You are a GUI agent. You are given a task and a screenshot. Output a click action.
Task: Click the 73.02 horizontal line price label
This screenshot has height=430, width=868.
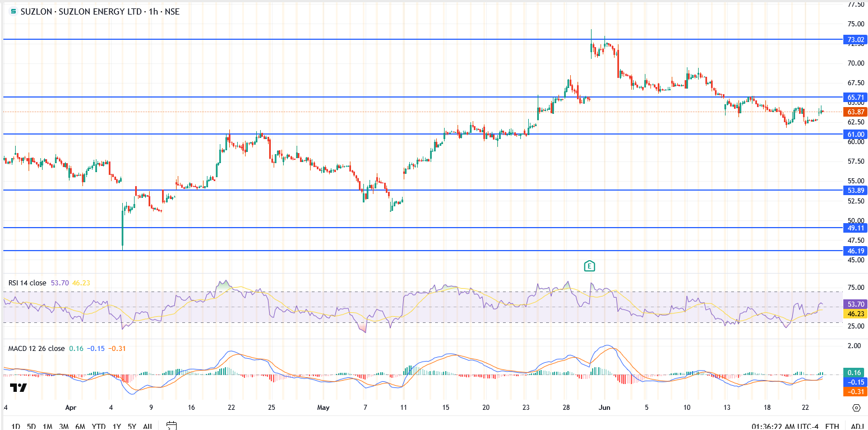click(855, 39)
